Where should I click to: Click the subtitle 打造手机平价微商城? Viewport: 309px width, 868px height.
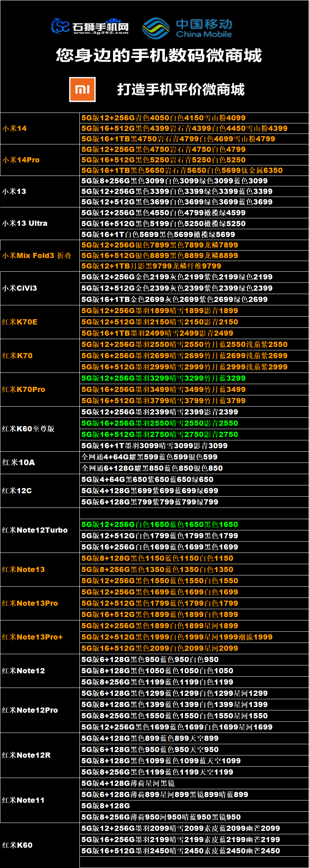(x=181, y=90)
